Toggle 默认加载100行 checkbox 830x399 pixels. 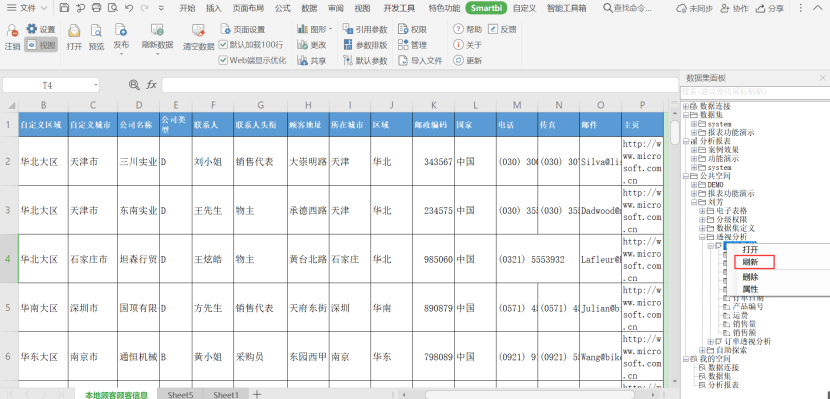coord(223,45)
